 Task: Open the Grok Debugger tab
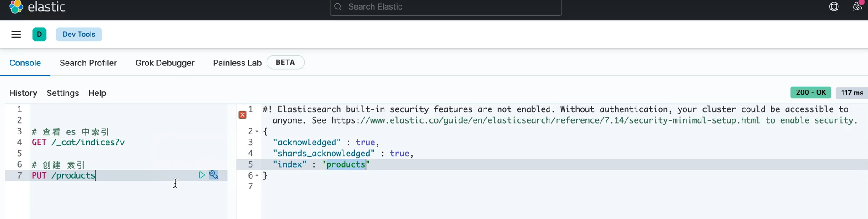click(165, 63)
